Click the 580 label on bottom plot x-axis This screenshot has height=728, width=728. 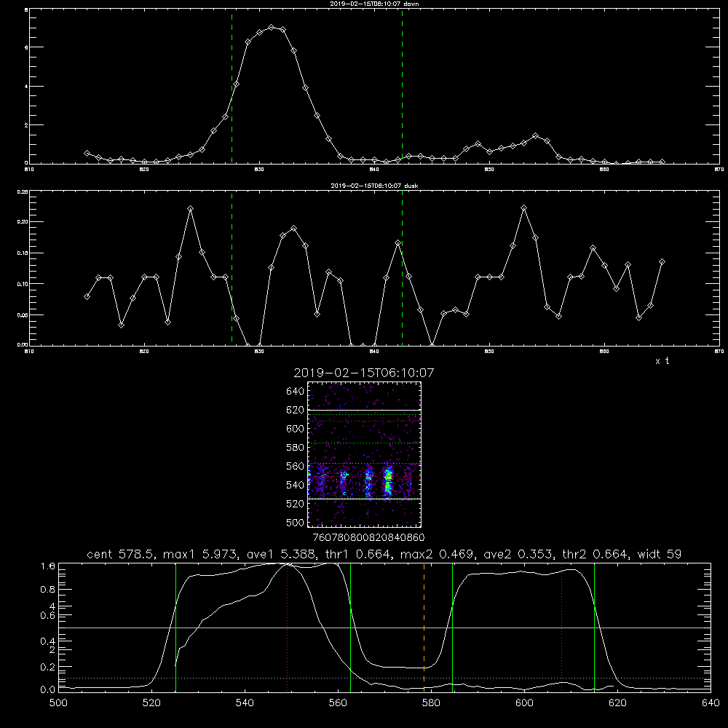coord(431,703)
